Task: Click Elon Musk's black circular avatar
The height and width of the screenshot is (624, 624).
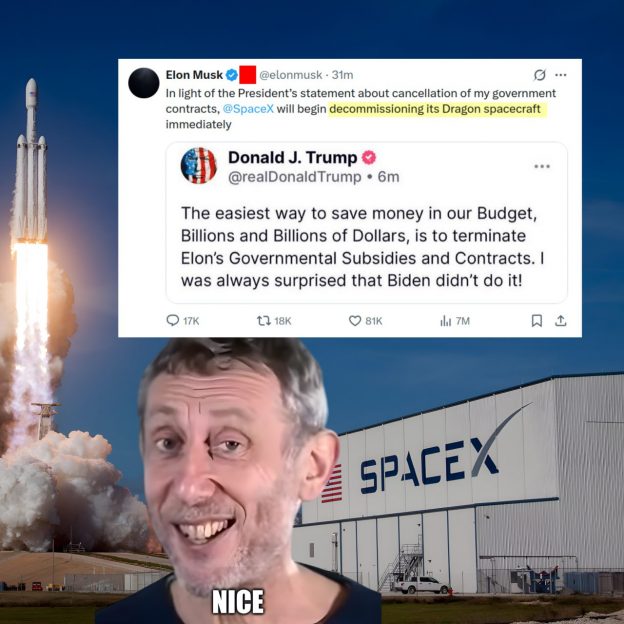Action: pyautogui.click(x=144, y=83)
